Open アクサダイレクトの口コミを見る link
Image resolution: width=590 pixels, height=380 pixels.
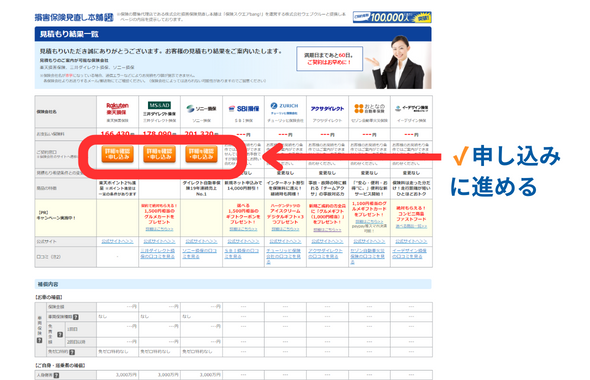click(x=326, y=254)
